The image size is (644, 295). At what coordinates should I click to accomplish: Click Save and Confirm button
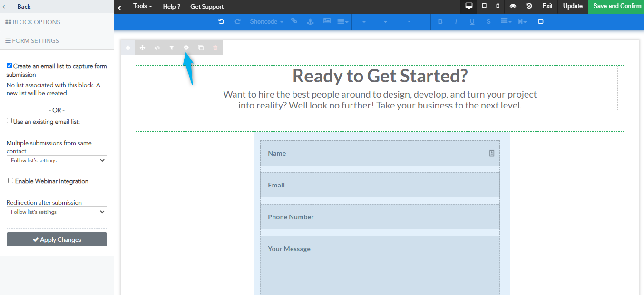[x=616, y=6]
